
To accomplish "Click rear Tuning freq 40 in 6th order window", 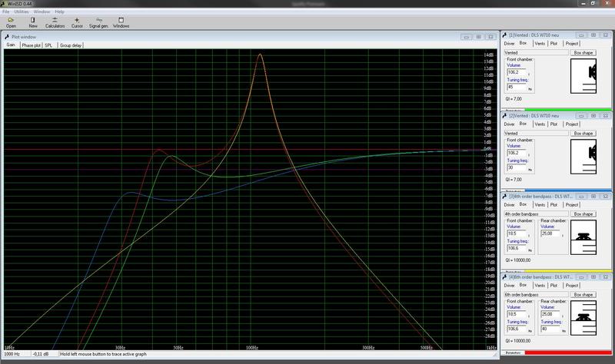I will click(550, 329).
